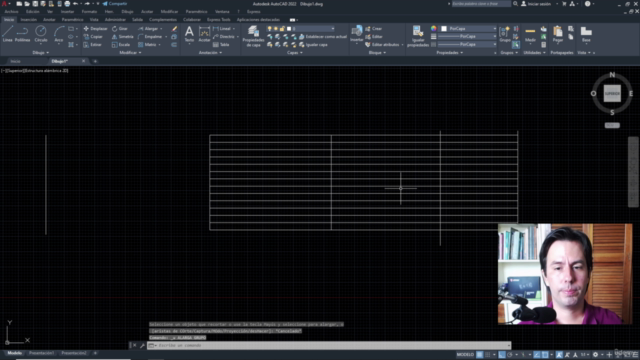Switch to the Presentación1 layout tab
640x360 pixels.
point(41,353)
